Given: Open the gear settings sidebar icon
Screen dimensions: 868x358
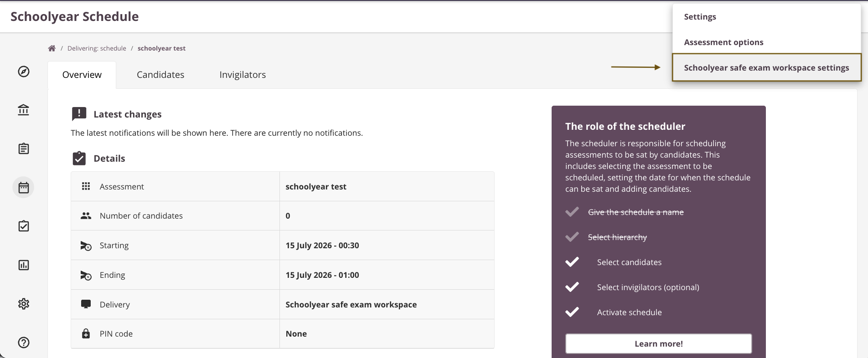Looking at the screenshot, I should [x=24, y=304].
